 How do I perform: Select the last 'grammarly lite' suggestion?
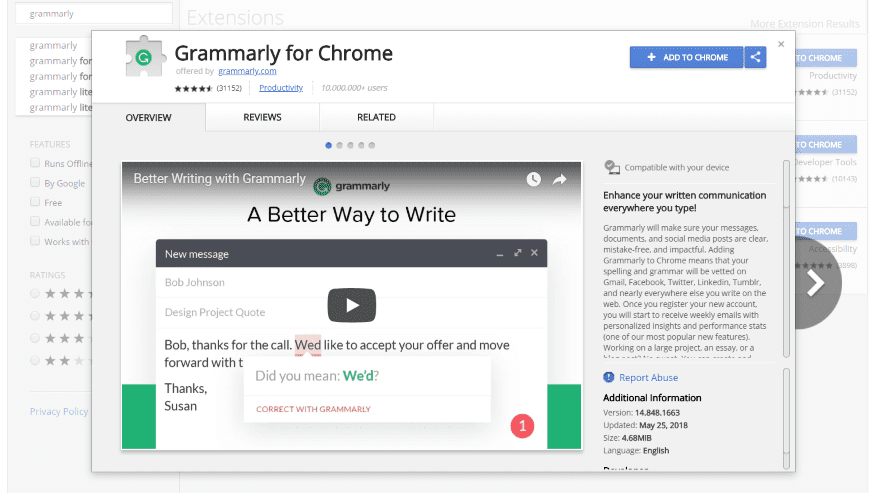click(61, 107)
